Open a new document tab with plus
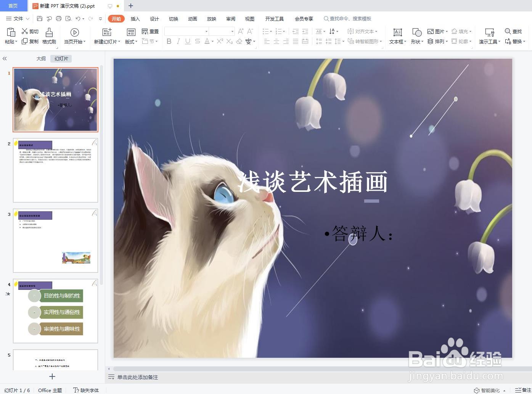 131,6
